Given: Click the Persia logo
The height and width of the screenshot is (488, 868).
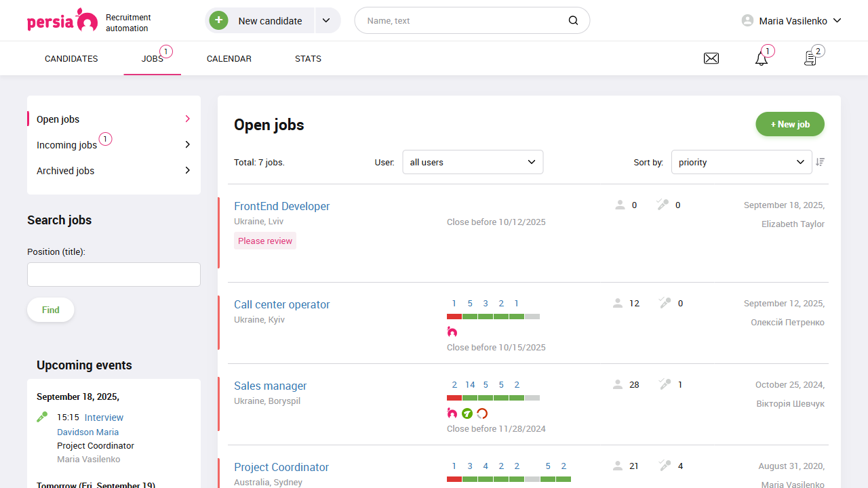Looking at the screenshot, I should point(62,20).
